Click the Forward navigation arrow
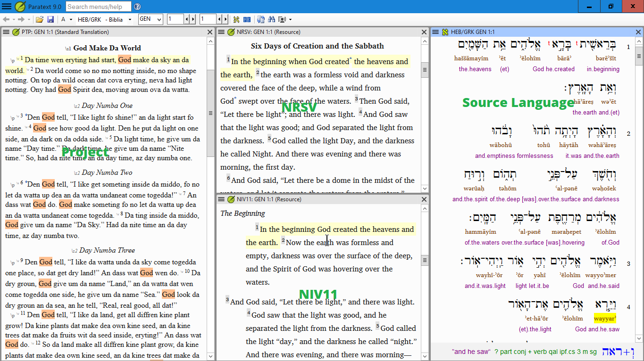644x361 pixels. (21, 19)
